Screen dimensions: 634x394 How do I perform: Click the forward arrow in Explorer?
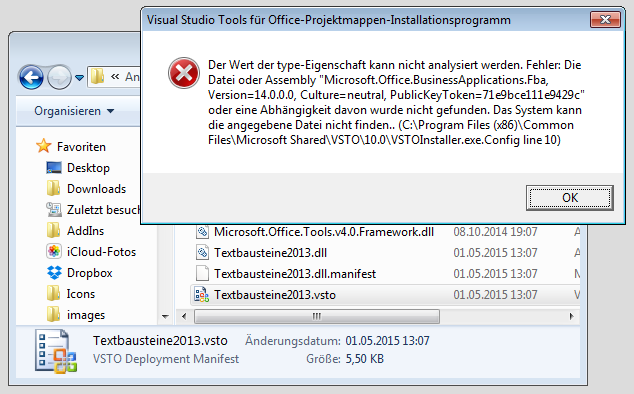[59, 77]
